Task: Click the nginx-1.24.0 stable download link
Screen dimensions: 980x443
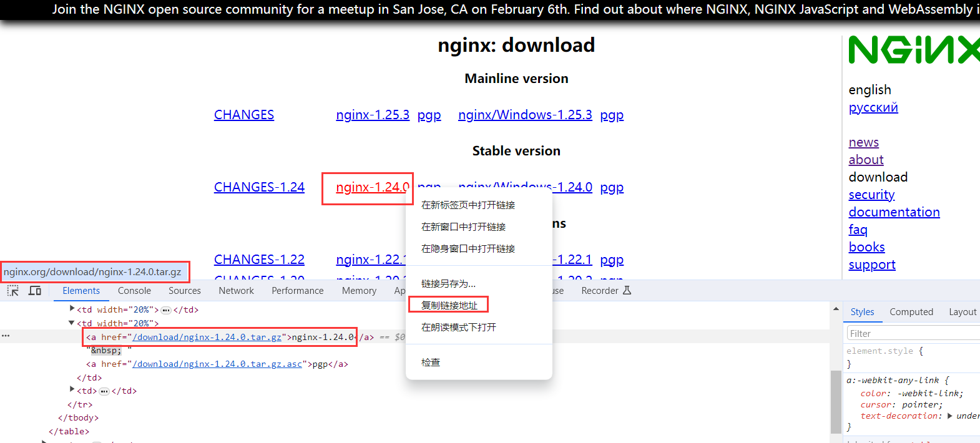Action: (373, 187)
